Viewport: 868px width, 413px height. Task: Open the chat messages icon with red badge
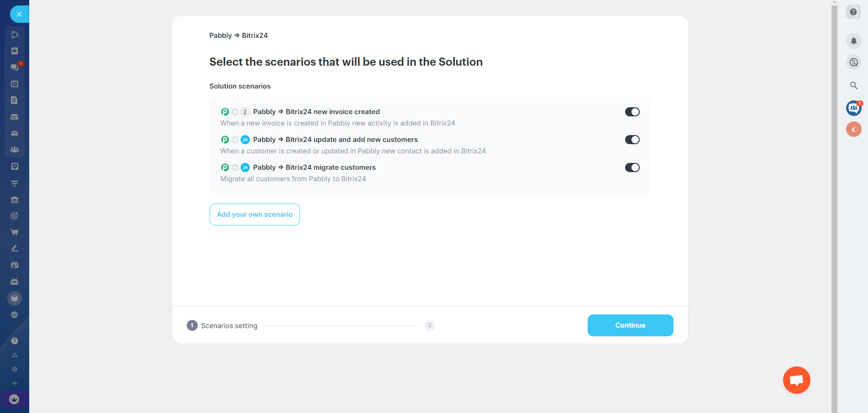[x=15, y=67]
